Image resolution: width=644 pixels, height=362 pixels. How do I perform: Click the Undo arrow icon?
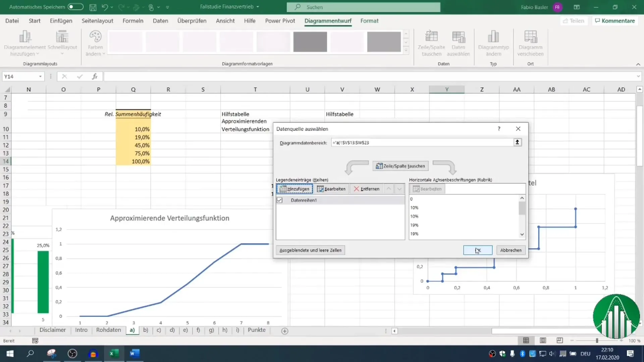pos(105,7)
